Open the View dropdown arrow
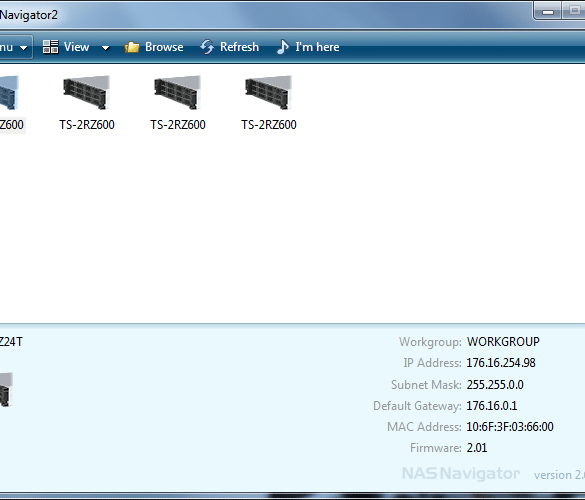Screen dimensions: 585x500 coord(106,48)
